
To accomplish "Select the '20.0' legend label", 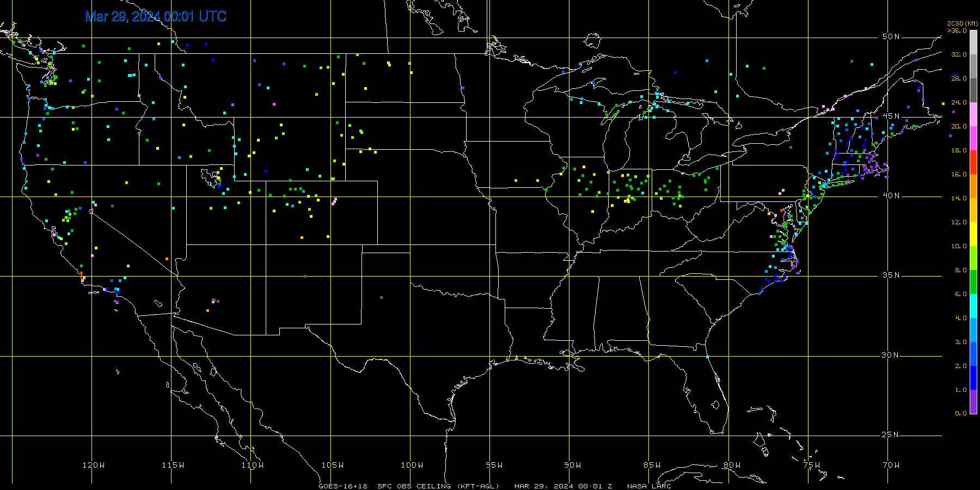I will pyautogui.click(x=959, y=126).
